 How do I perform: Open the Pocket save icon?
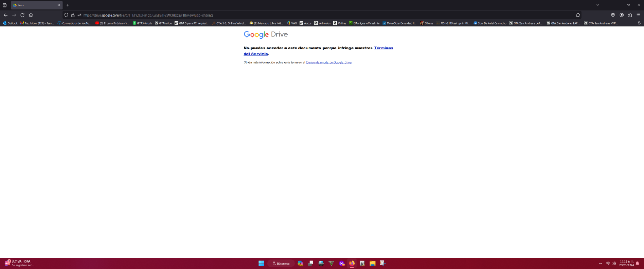tap(613, 15)
